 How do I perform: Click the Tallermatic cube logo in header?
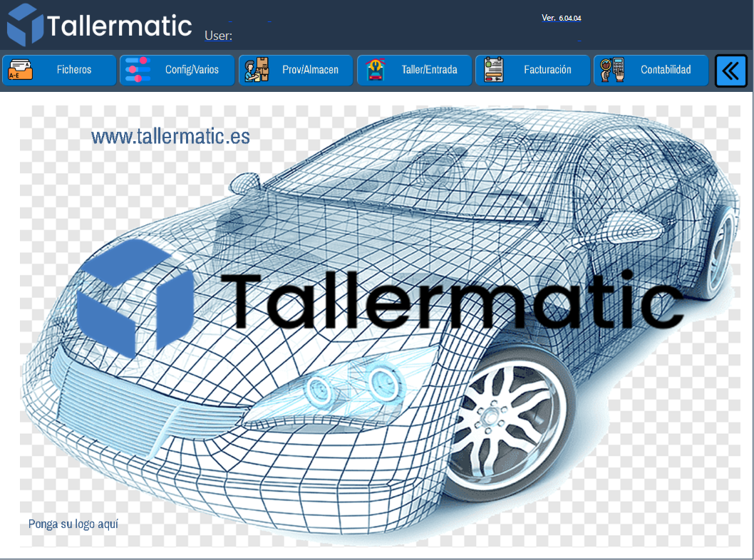click(26, 24)
